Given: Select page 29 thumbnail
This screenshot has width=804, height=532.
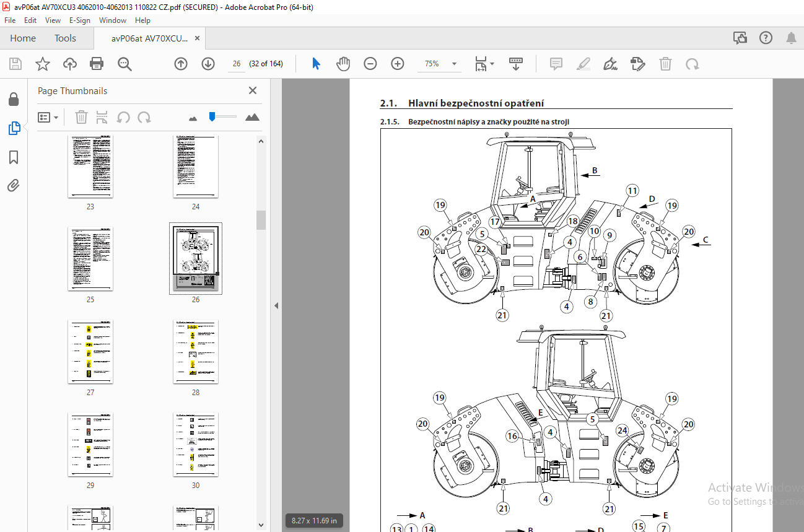Looking at the screenshot, I should click(90, 445).
